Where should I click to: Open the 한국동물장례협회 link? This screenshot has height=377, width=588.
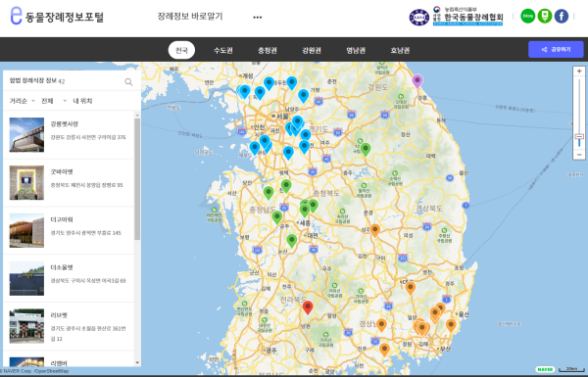coord(468,17)
